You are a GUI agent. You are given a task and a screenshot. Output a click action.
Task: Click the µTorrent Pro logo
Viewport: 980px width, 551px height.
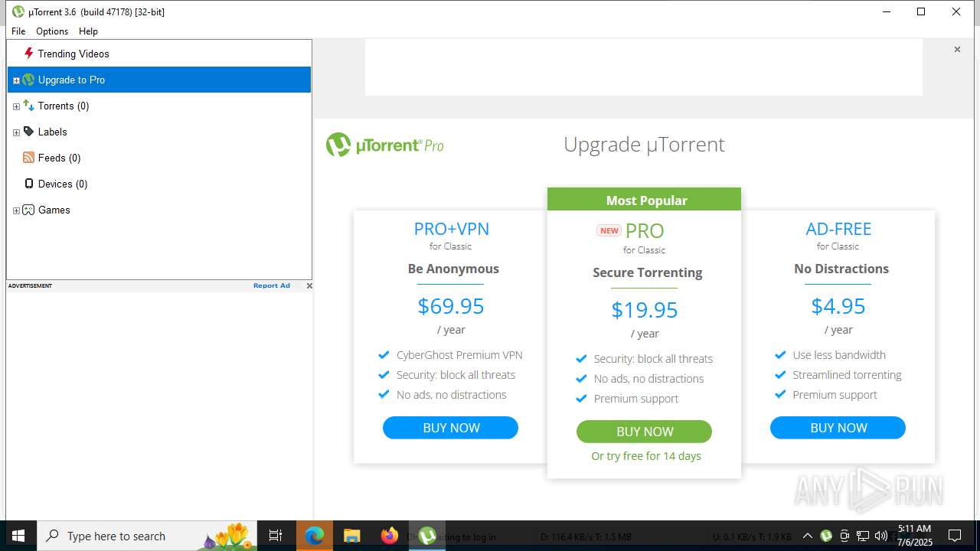(x=385, y=145)
